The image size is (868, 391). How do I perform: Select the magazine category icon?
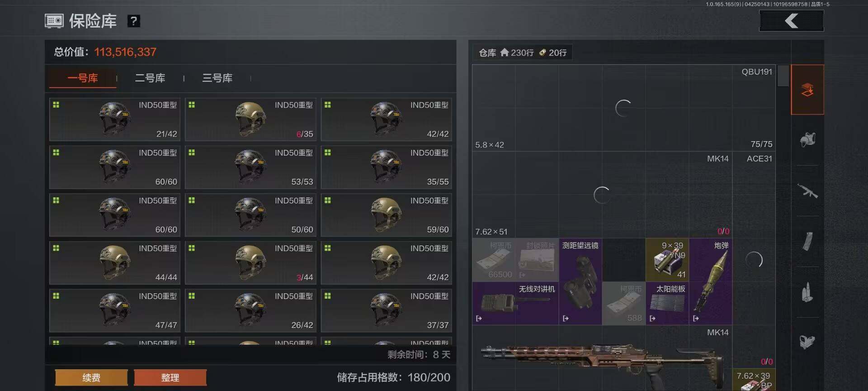(807, 241)
